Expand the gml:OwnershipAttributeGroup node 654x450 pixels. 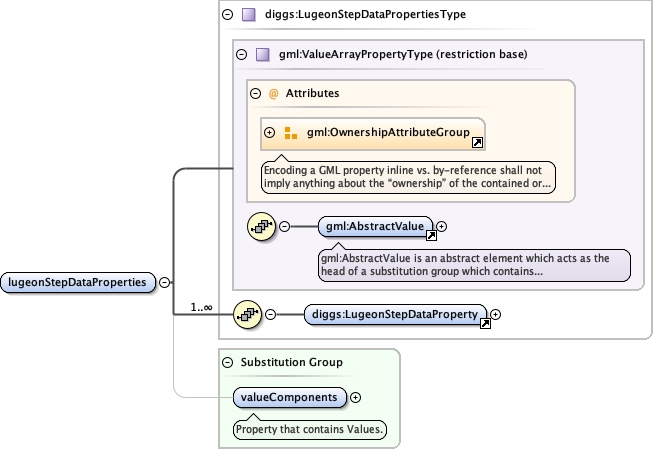click(x=270, y=133)
